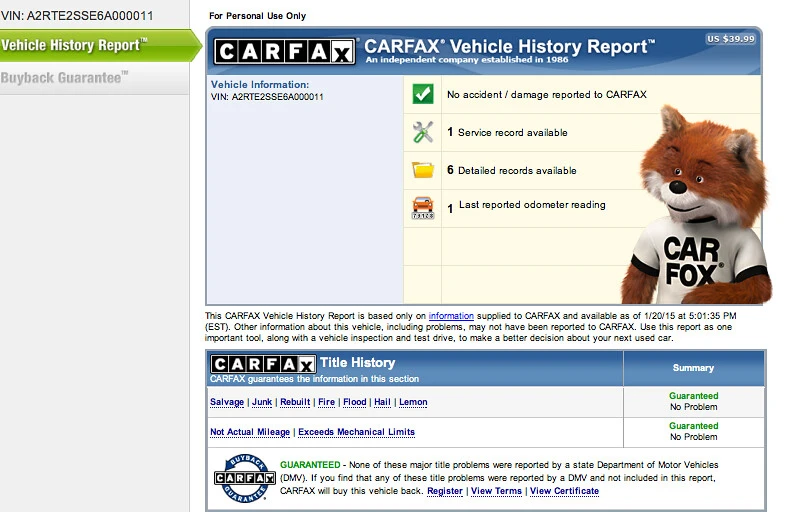Click the 'For Personal Use Only' text
Screen dimensions: 793x512
[257, 16]
